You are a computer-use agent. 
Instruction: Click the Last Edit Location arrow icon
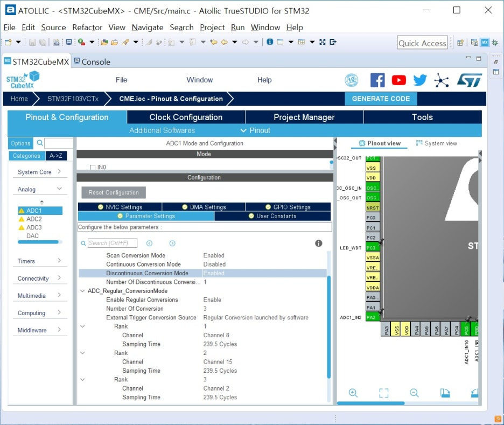tap(213, 42)
